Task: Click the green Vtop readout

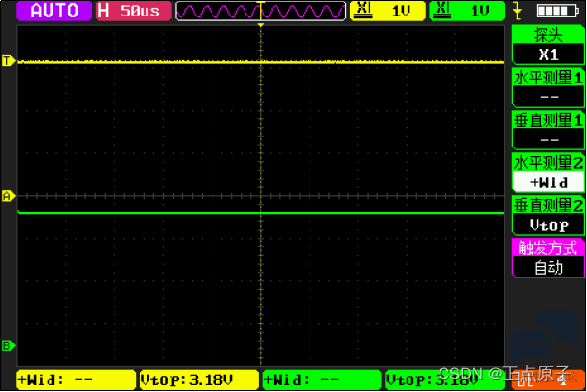Action: pos(445,380)
